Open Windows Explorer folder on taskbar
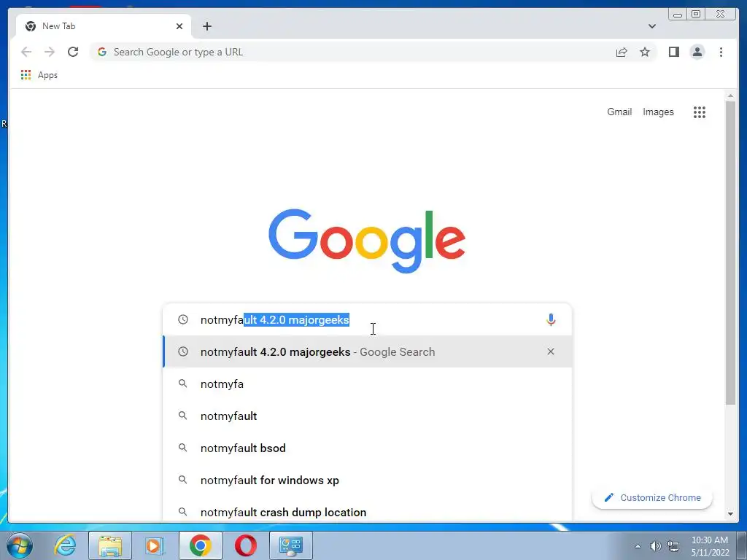This screenshot has height=560, width=747. point(110,545)
